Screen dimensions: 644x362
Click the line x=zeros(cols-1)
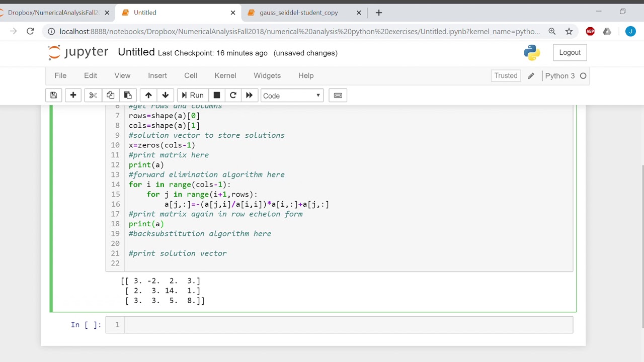[x=162, y=145]
